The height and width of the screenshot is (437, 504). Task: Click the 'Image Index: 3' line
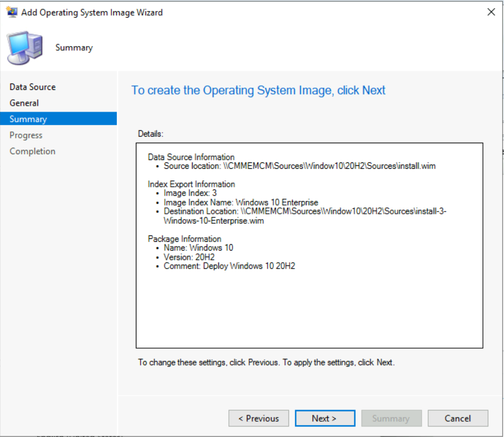pyautogui.click(x=190, y=193)
